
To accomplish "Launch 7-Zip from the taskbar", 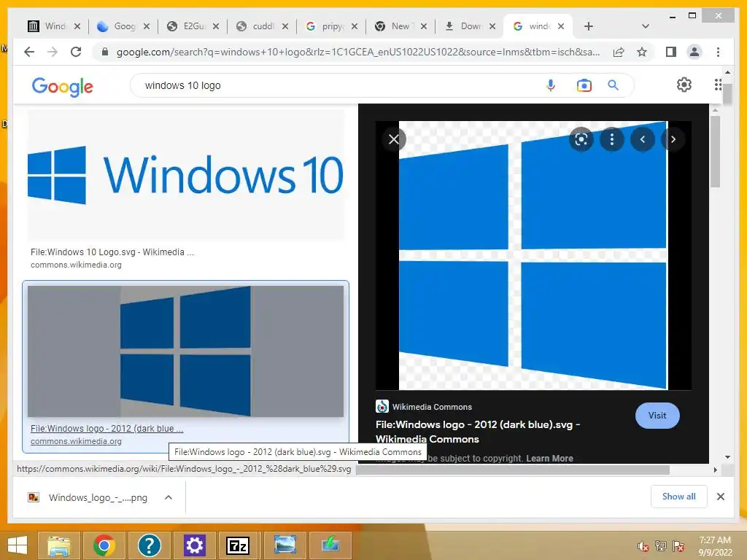I will (x=238, y=545).
